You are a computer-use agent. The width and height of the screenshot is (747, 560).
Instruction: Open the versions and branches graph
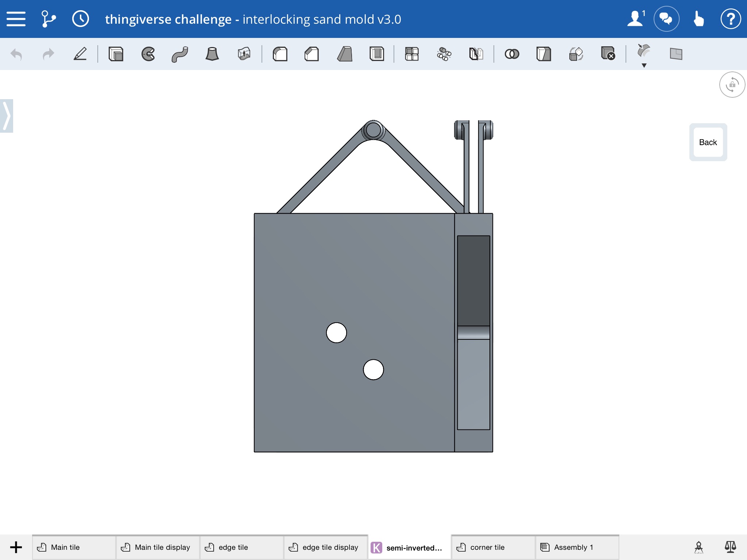coord(49,19)
